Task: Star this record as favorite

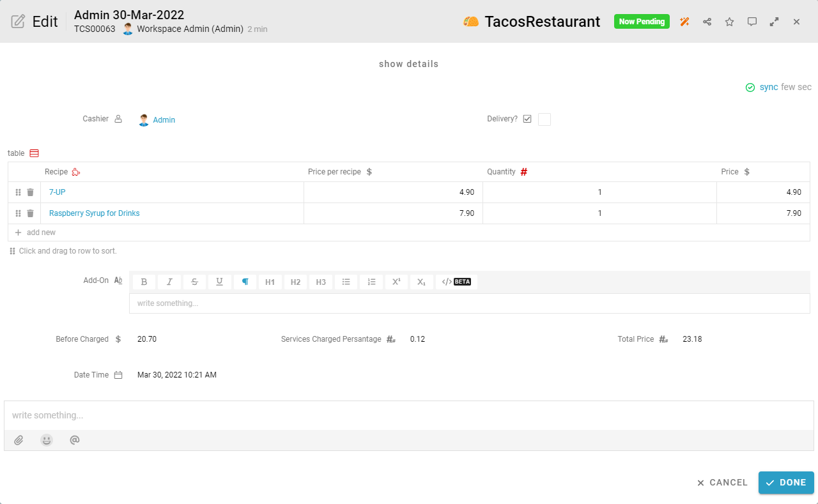Action: click(729, 22)
